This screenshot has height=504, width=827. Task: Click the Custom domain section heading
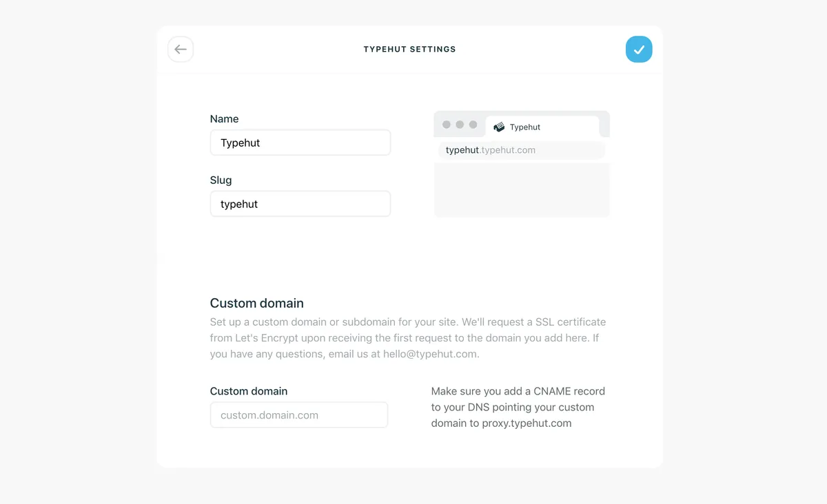coord(256,304)
